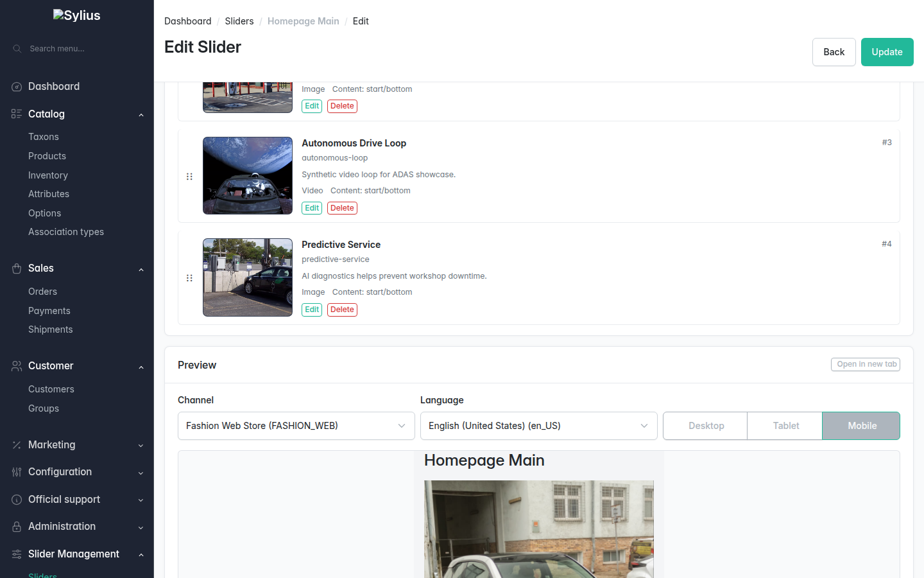
Task: Collapse the Slider Management menu section
Action: [141, 555]
